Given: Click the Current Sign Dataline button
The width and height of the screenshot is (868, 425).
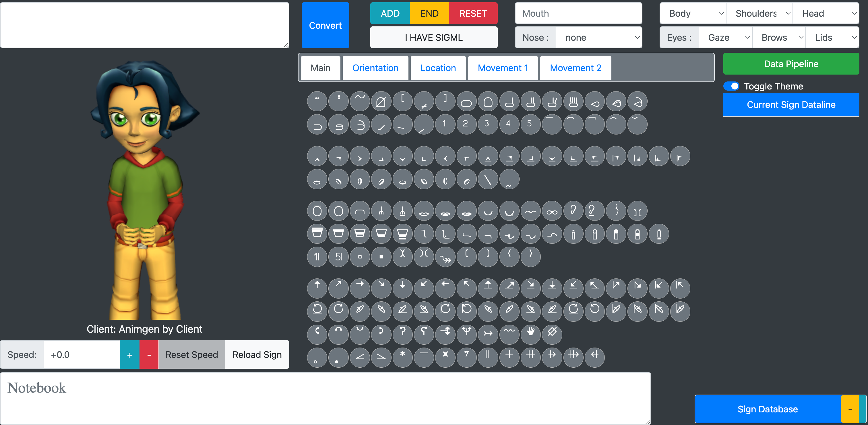Looking at the screenshot, I should [x=791, y=105].
